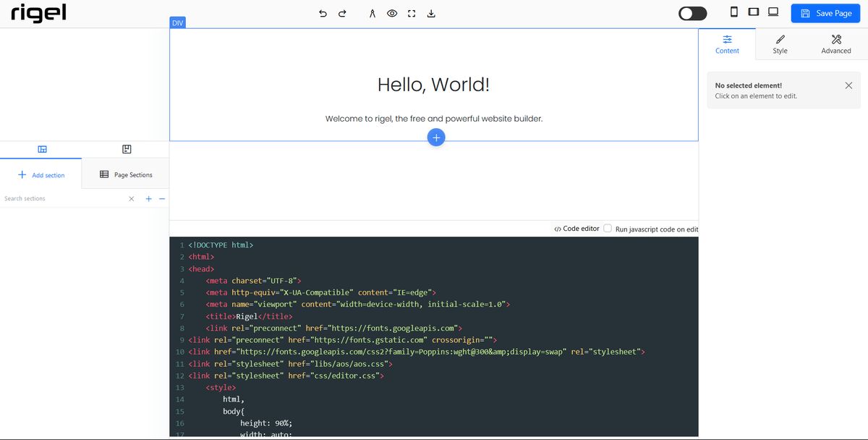Switch to tablet view
The height and width of the screenshot is (440, 868).
pyautogui.click(x=753, y=12)
